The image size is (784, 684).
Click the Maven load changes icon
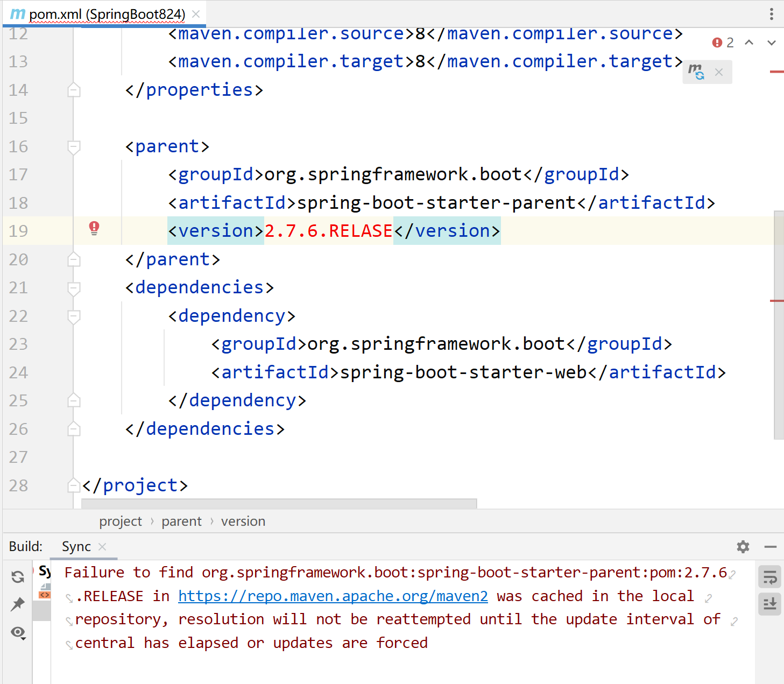pyautogui.click(x=696, y=72)
